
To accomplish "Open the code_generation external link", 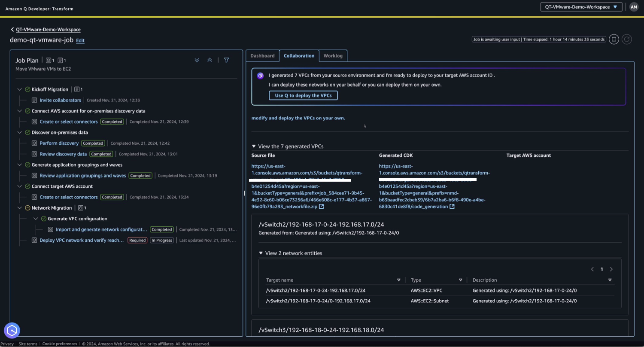I will pyautogui.click(x=451, y=207).
